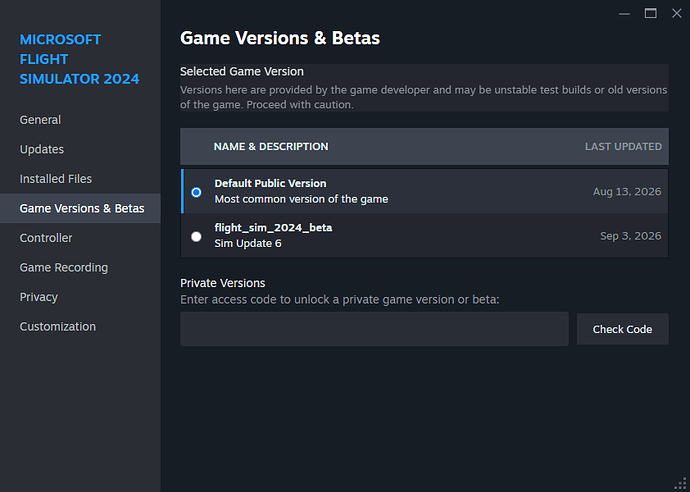Select Game Versions & Betas sidebar item
The width and height of the screenshot is (690, 492).
click(x=80, y=208)
